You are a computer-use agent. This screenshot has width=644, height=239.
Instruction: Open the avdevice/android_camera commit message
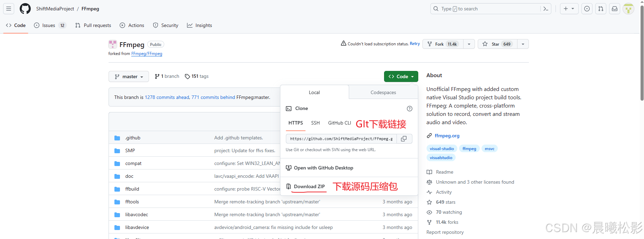[x=273, y=227]
